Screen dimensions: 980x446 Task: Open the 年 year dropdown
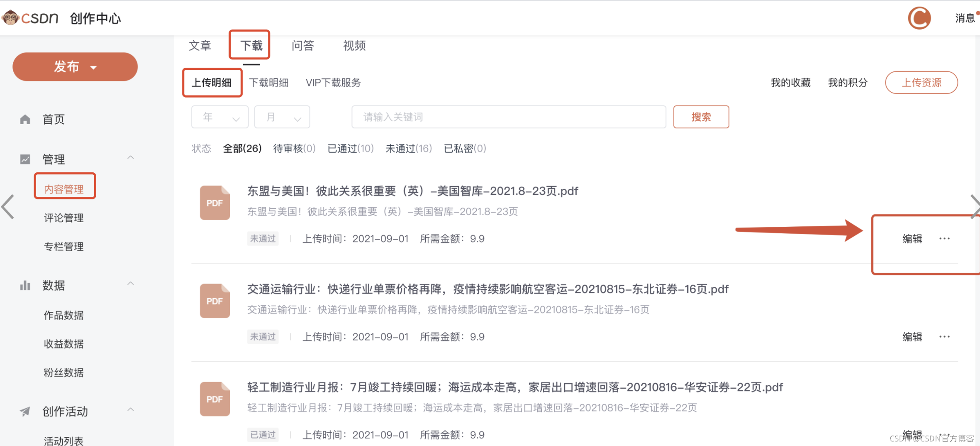coord(220,117)
